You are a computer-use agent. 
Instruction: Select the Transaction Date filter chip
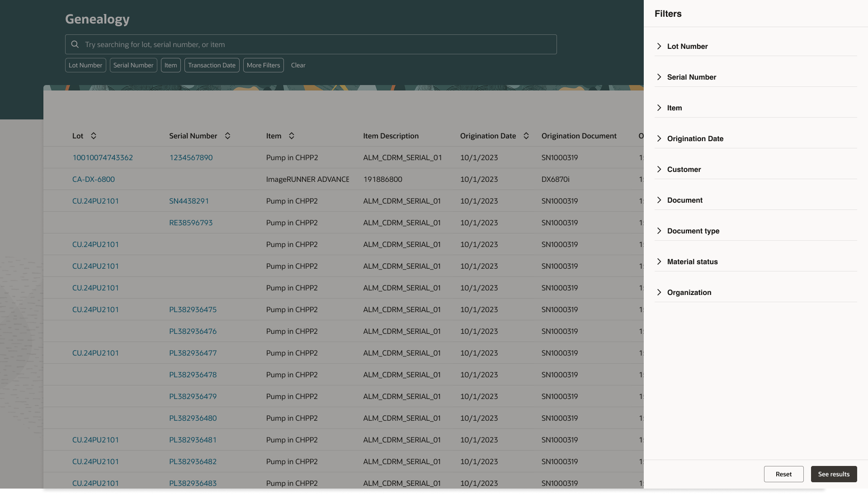tap(212, 65)
